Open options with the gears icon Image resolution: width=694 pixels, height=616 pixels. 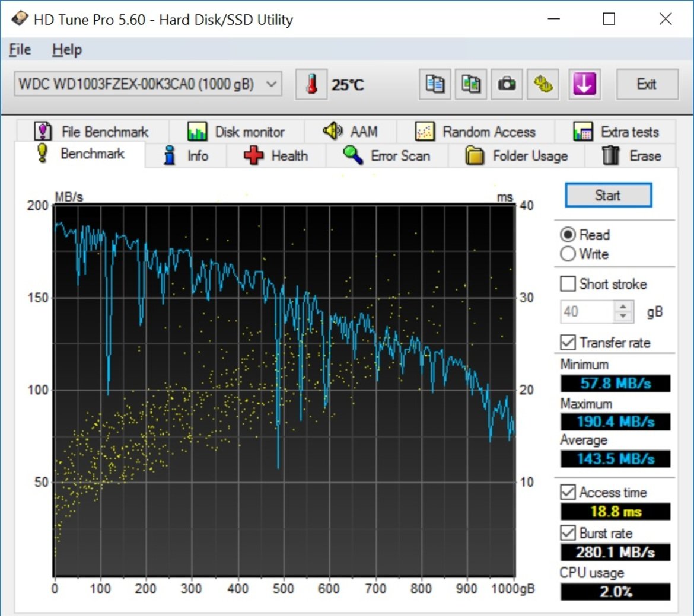coord(543,84)
